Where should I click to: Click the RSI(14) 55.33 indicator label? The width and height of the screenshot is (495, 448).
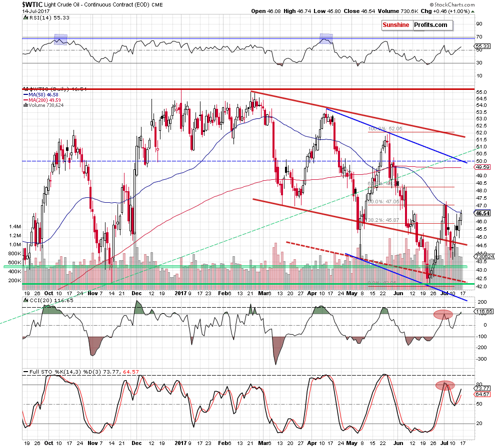coord(49,17)
